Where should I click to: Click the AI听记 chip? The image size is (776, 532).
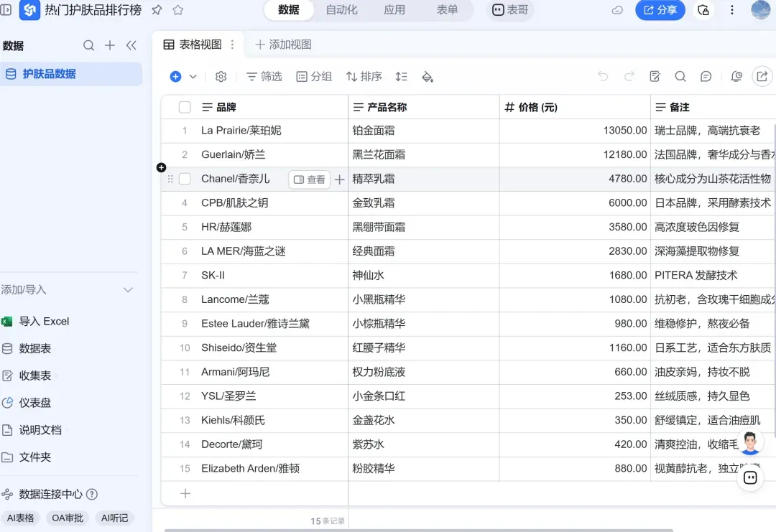[114, 518]
